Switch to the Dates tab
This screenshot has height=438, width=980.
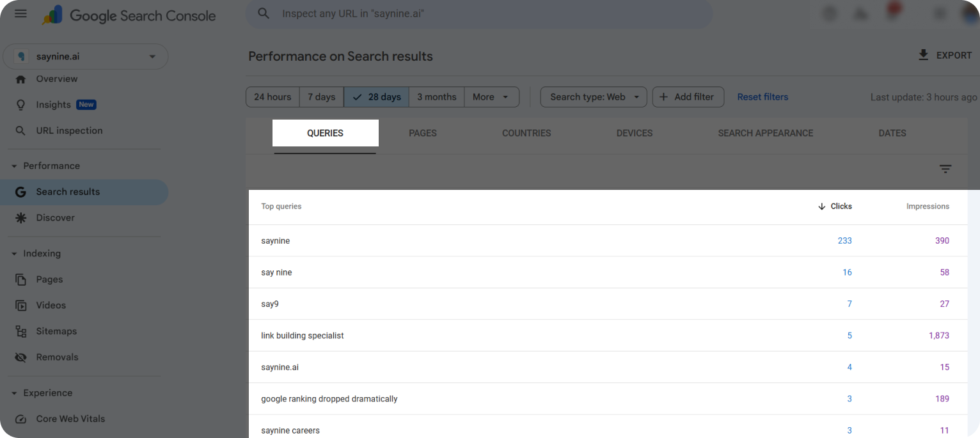tap(892, 133)
